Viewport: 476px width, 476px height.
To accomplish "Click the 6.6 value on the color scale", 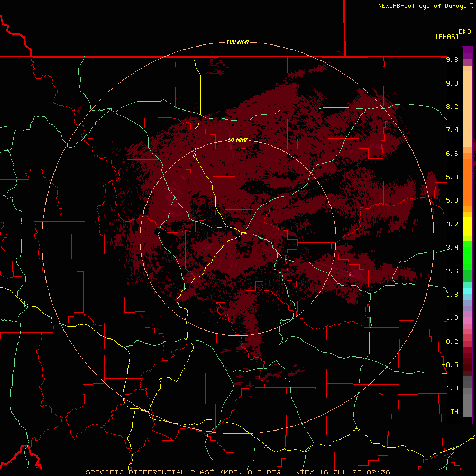I will (x=452, y=153).
